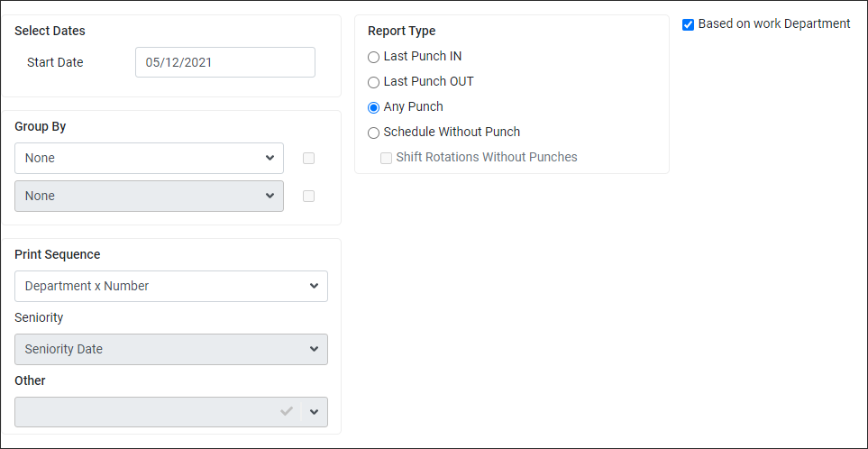
Task: Uncheck Based on work Department
Action: [x=688, y=25]
